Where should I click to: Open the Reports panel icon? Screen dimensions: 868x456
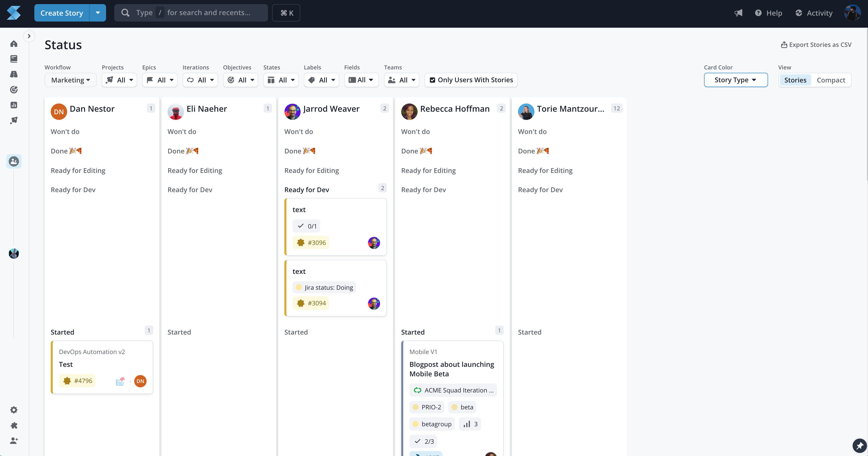tap(14, 105)
